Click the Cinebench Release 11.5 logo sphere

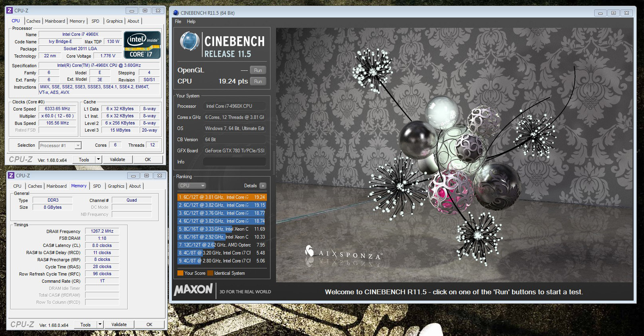pyautogui.click(x=189, y=42)
